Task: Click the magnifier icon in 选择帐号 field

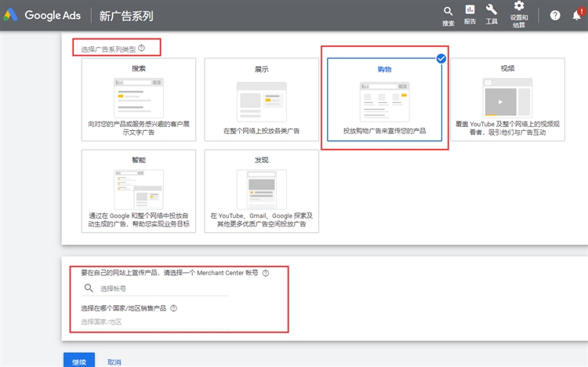Action: (x=89, y=288)
